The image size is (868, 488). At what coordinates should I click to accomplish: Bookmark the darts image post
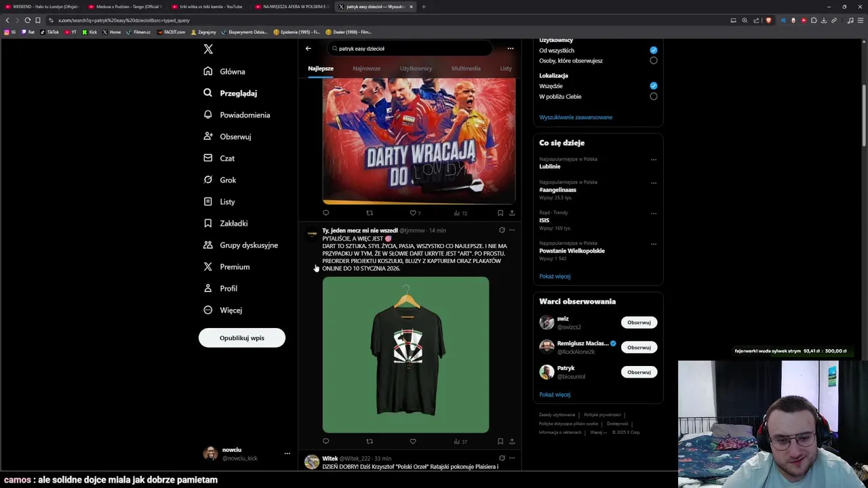pos(500,213)
